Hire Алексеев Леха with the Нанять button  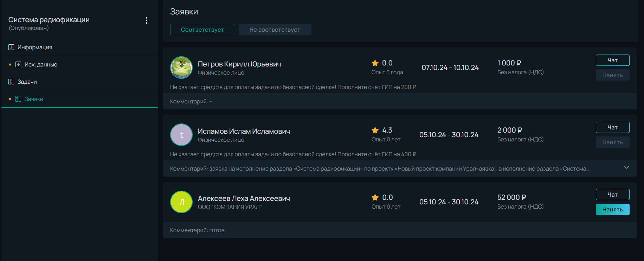pyautogui.click(x=612, y=209)
